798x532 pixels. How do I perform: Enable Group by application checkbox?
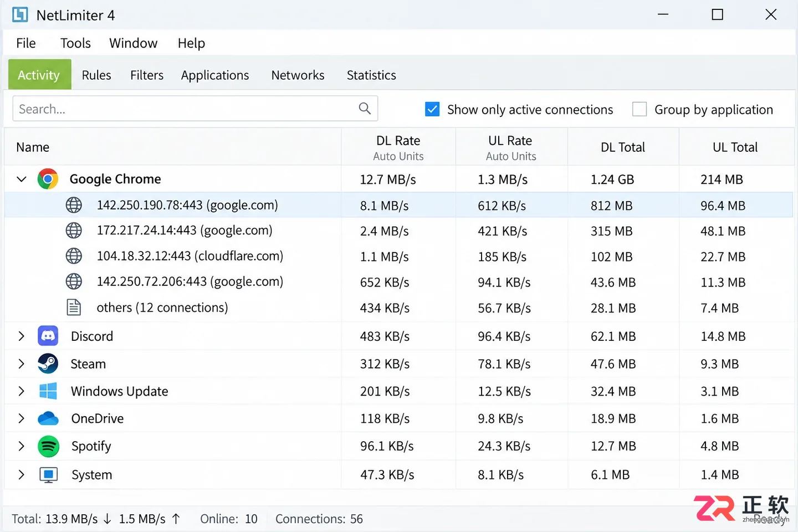640,109
